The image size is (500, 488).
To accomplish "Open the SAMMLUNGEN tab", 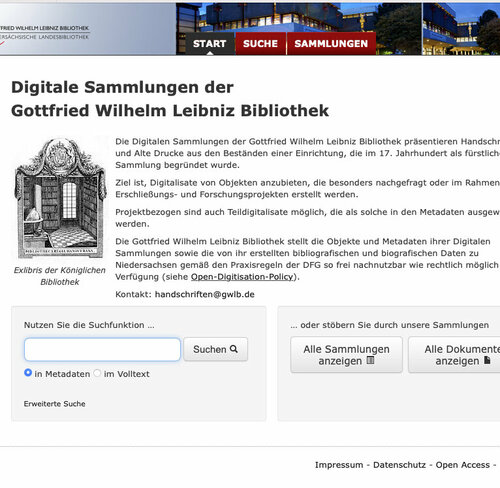I will [x=331, y=44].
